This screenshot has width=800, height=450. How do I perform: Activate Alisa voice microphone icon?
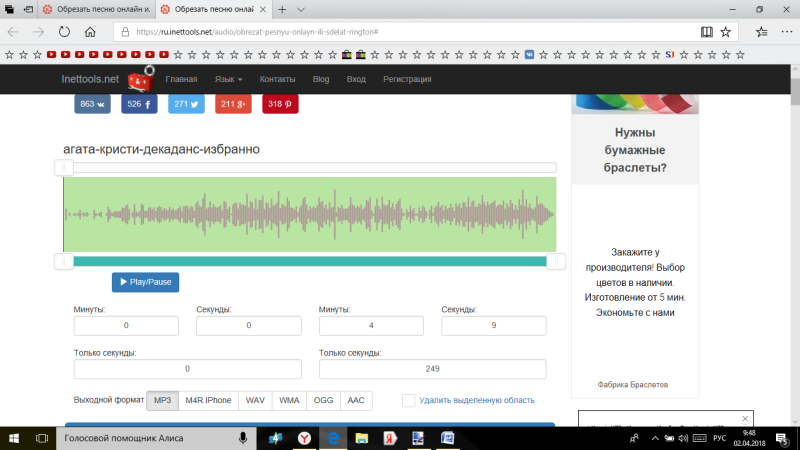243,438
